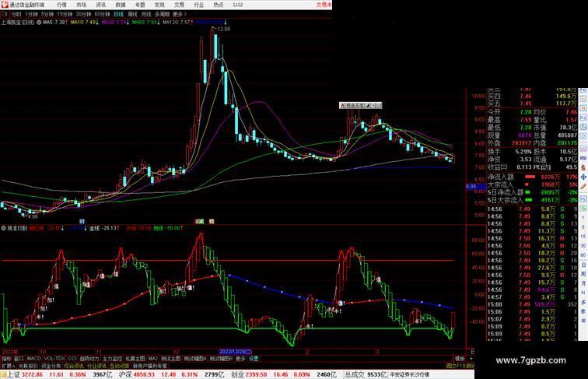Click 设置 in the indicator bar
The width and height of the screenshot is (588, 379).
click(x=254, y=359)
